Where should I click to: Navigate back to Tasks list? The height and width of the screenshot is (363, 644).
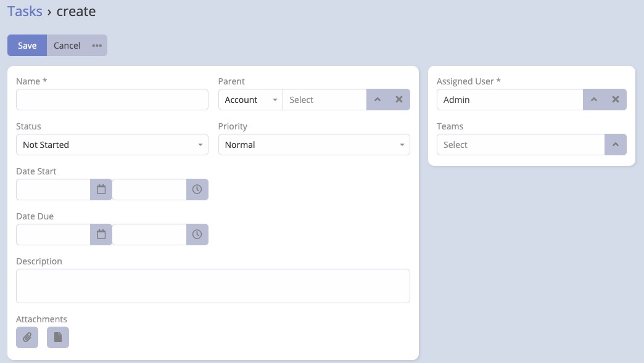pyautogui.click(x=25, y=11)
